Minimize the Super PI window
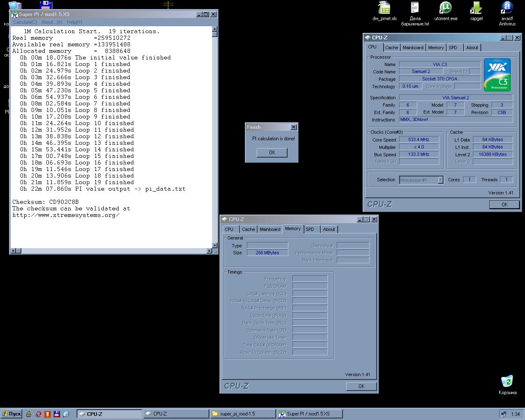Image resolution: width=525 pixels, height=420 pixels. (x=199, y=14)
